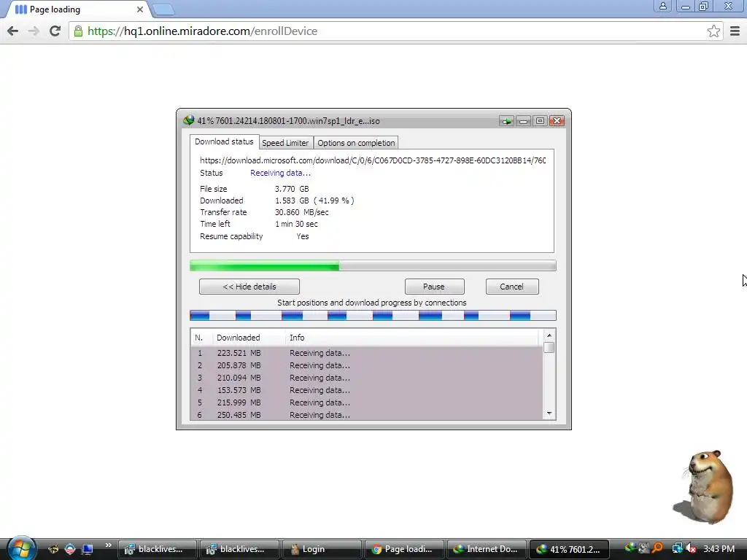
Task: Cancel the ISO download
Action: click(511, 287)
